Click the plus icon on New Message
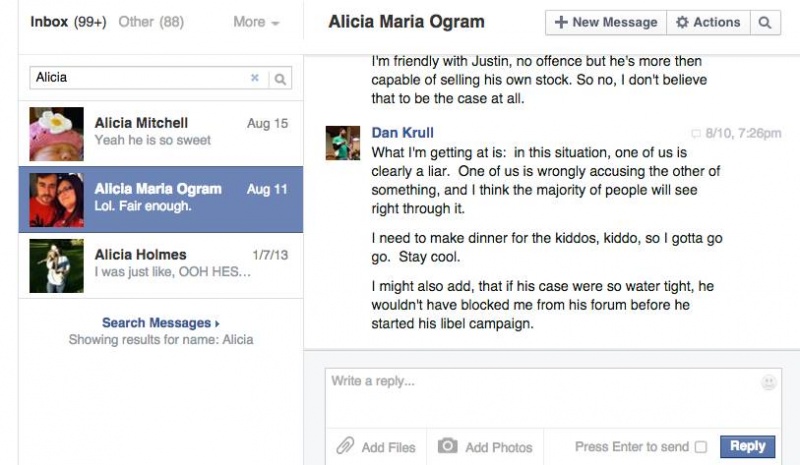The width and height of the screenshot is (800, 465). click(561, 22)
